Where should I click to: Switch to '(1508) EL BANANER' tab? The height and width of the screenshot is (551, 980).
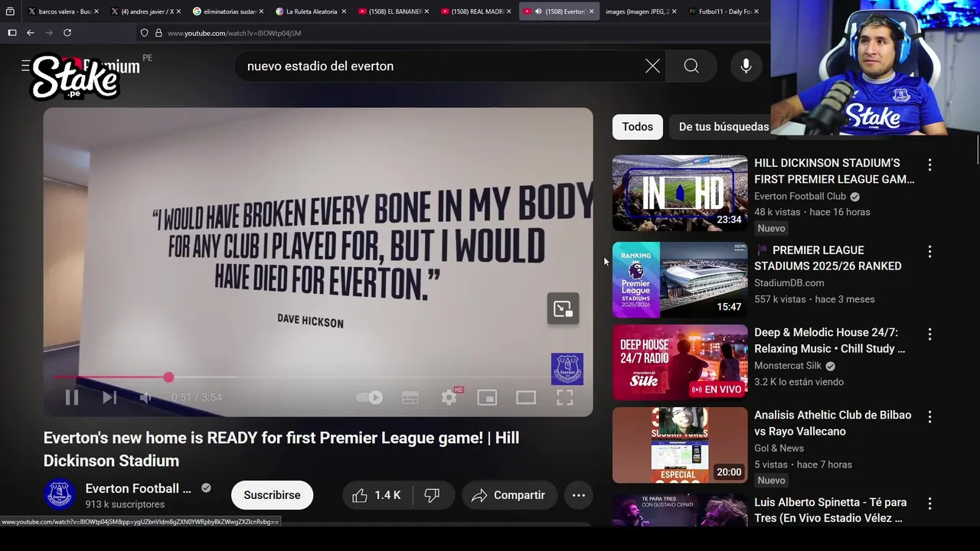click(x=393, y=11)
